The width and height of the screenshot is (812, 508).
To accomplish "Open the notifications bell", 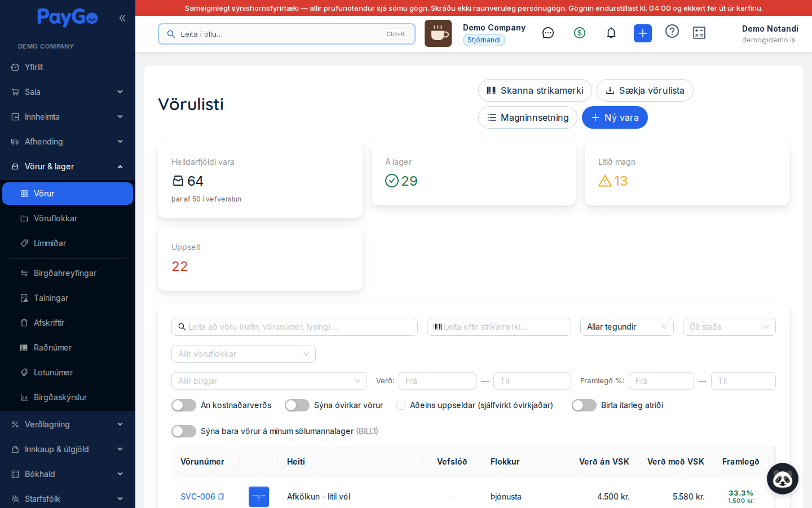I will (x=611, y=33).
